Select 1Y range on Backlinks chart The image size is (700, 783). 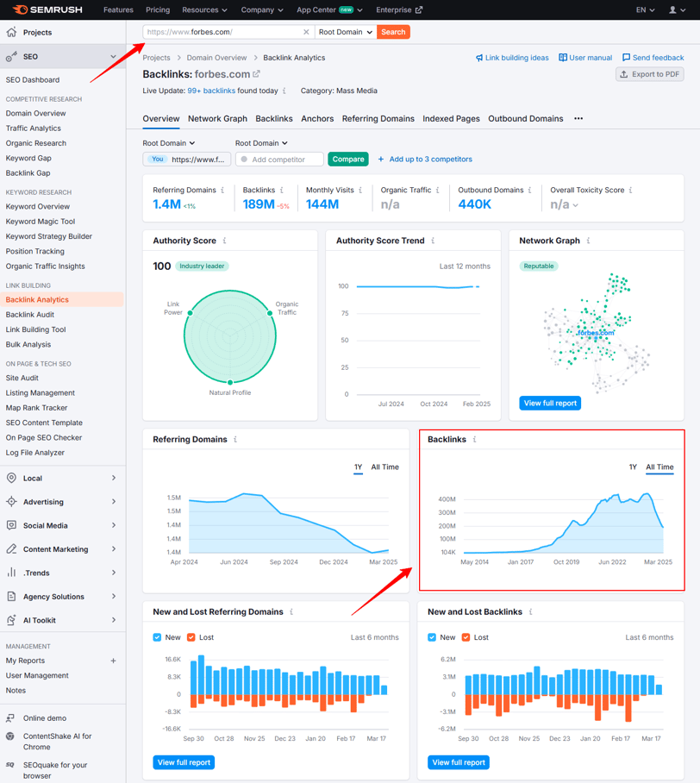click(x=633, y=467)
